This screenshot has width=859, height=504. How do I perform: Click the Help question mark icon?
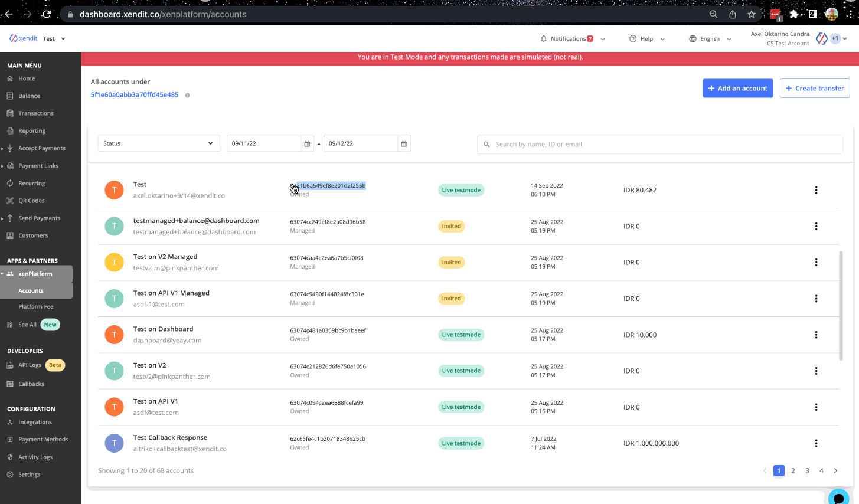[x=633, y=39]
